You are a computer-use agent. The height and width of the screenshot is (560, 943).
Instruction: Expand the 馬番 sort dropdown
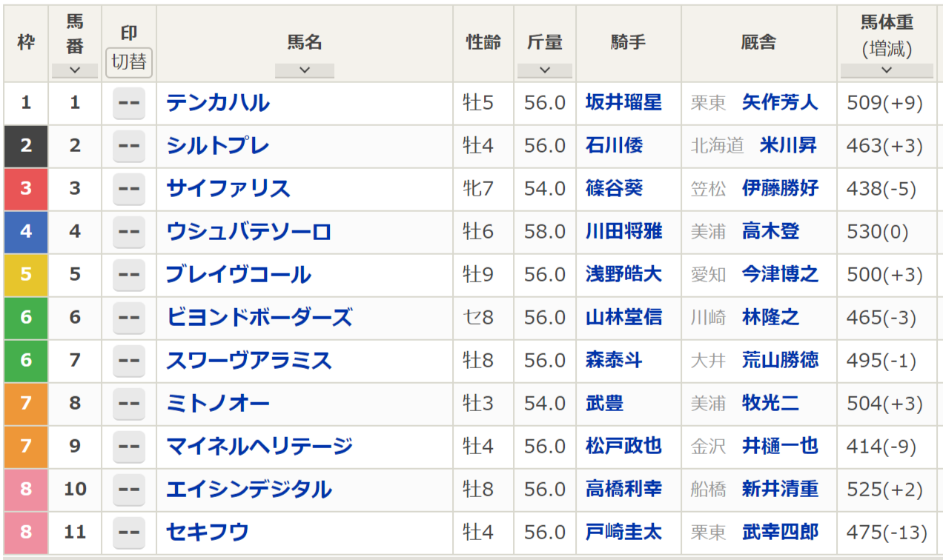75,70
